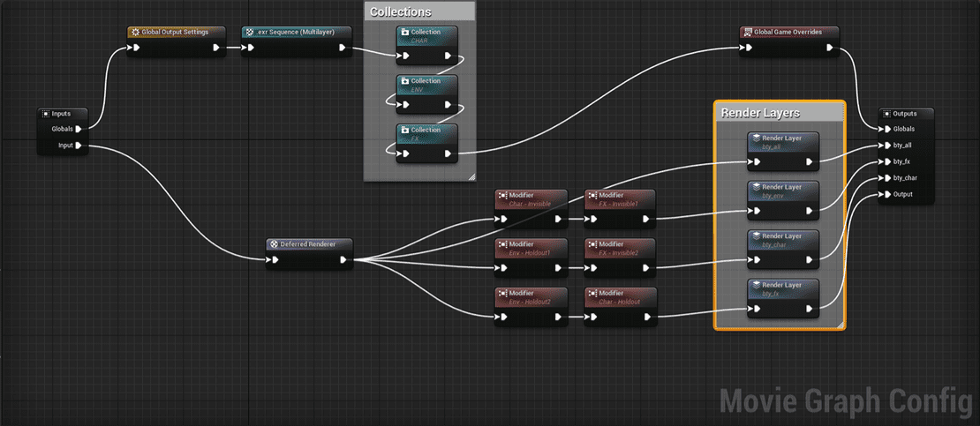Click the Char - Invisible modifier output pin
980x426 pixels.
click(x=556, y=220)
